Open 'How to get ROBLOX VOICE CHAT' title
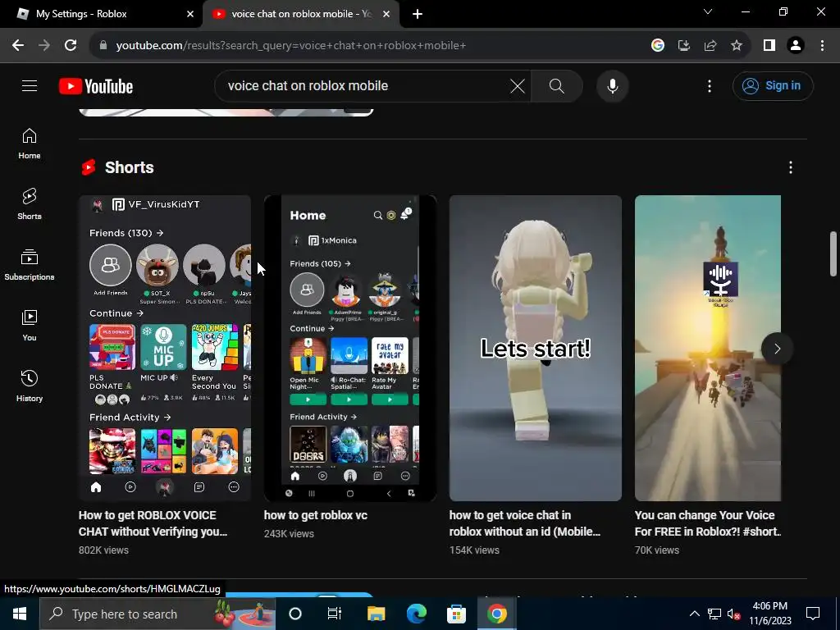840x630 pixels. pos(153,523)
